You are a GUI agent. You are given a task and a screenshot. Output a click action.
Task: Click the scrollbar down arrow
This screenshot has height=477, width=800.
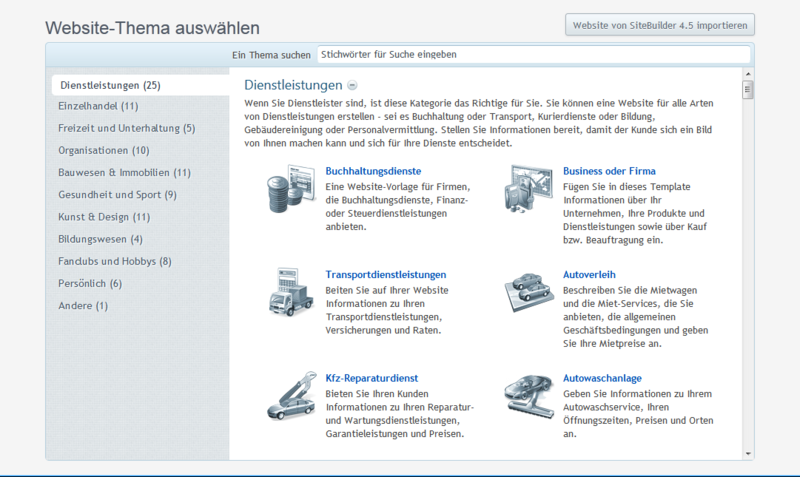[748, 454]
